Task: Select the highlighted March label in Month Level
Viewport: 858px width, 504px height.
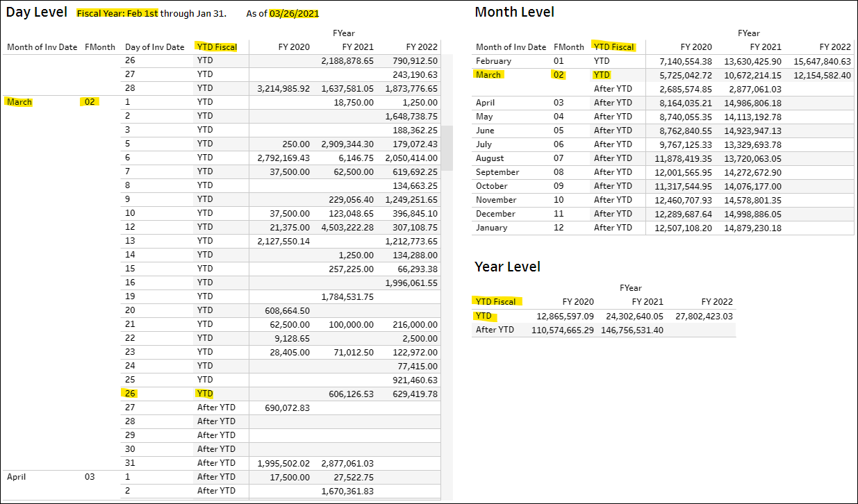Action: coord(489,75)
